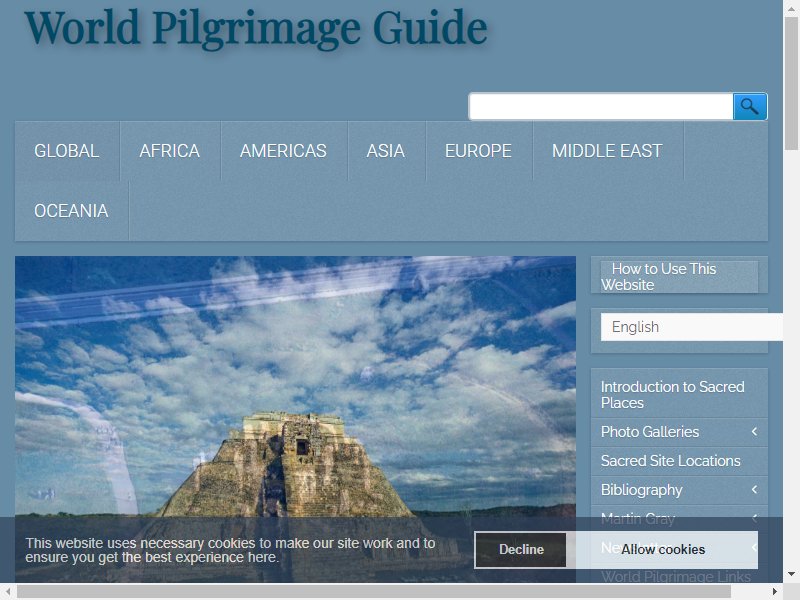
Task: Click Allow cookies button
Action: [663, 549]
